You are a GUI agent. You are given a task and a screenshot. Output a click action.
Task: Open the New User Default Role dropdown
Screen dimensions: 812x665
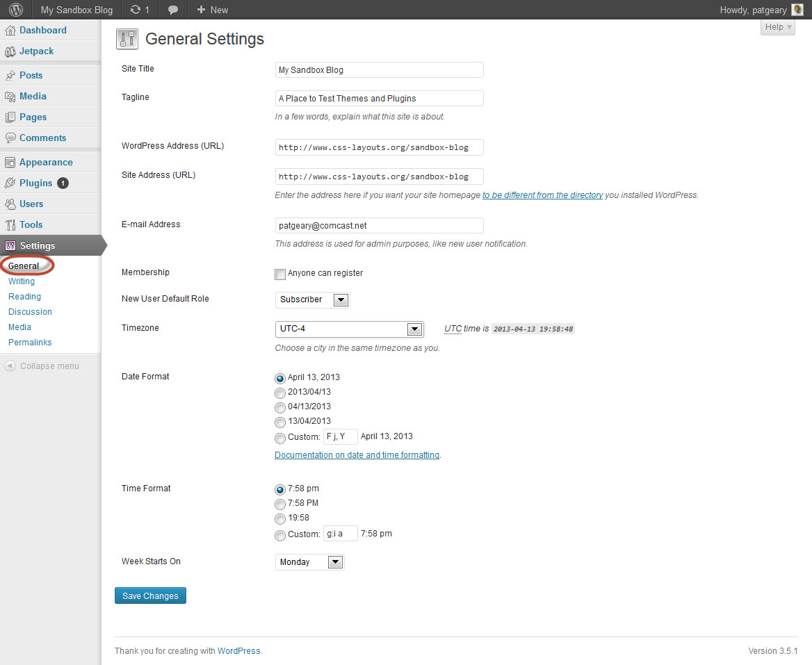pos(312,299)
